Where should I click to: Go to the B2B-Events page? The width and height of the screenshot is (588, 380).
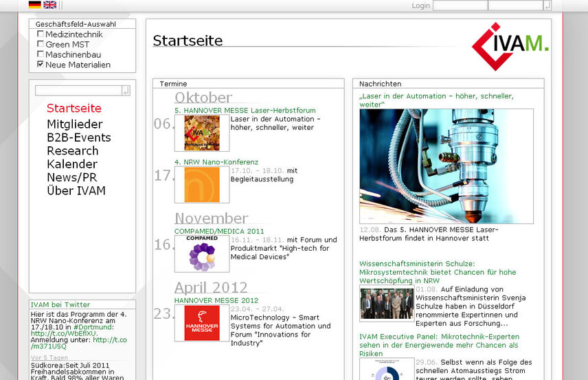click(78, 137)
